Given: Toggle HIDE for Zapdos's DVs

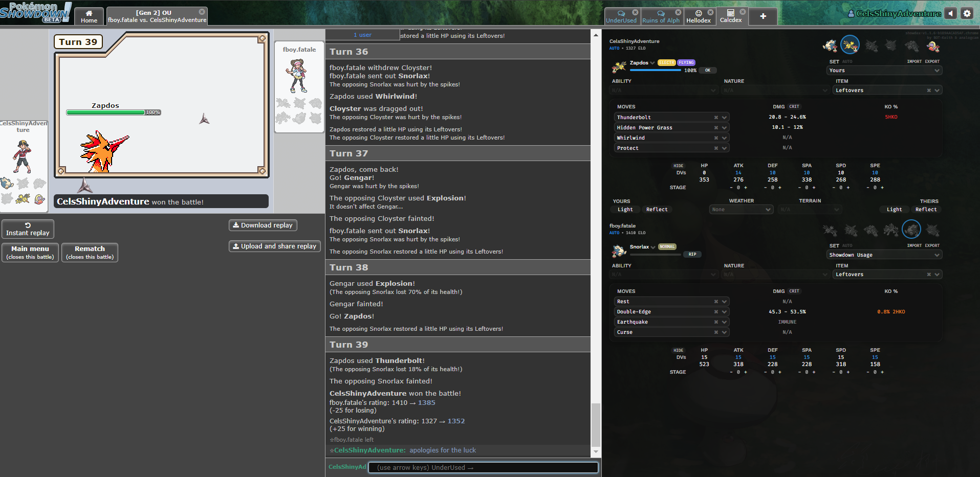Looking at the screenshot, I should (x=678, y=166).
